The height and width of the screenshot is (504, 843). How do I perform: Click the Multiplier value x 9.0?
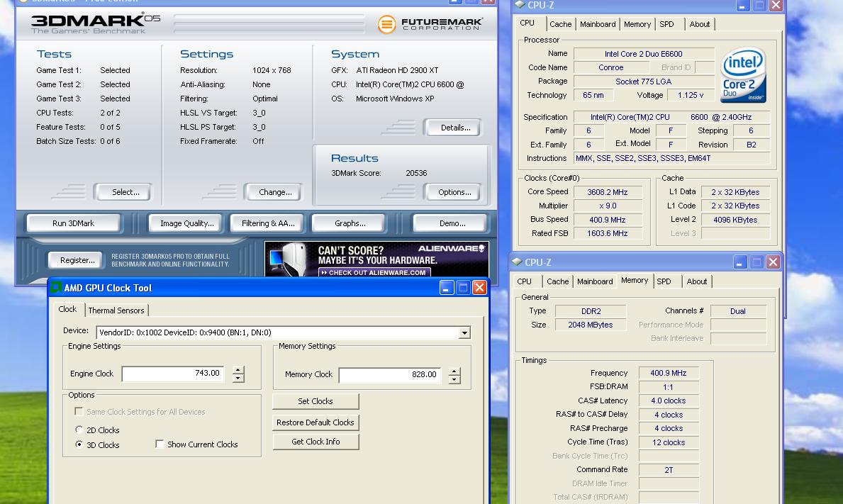[608, 206]
